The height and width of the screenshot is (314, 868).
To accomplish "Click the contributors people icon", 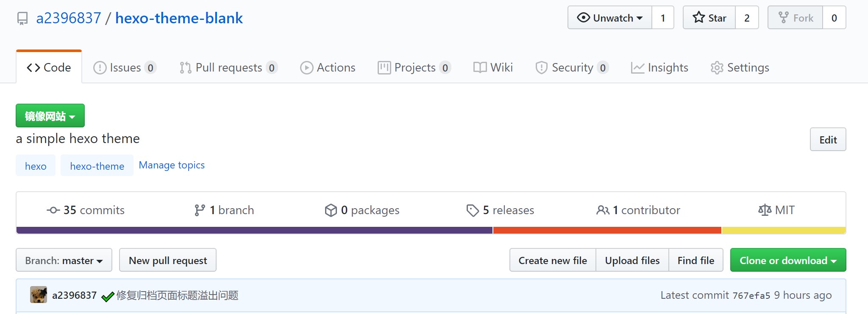I will [x=603, y=210].
